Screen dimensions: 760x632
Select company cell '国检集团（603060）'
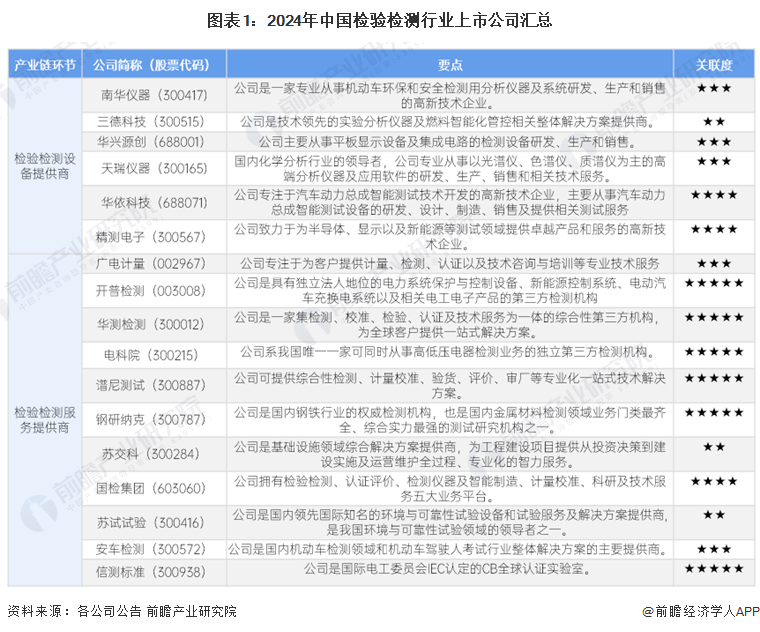click(154, 489)
